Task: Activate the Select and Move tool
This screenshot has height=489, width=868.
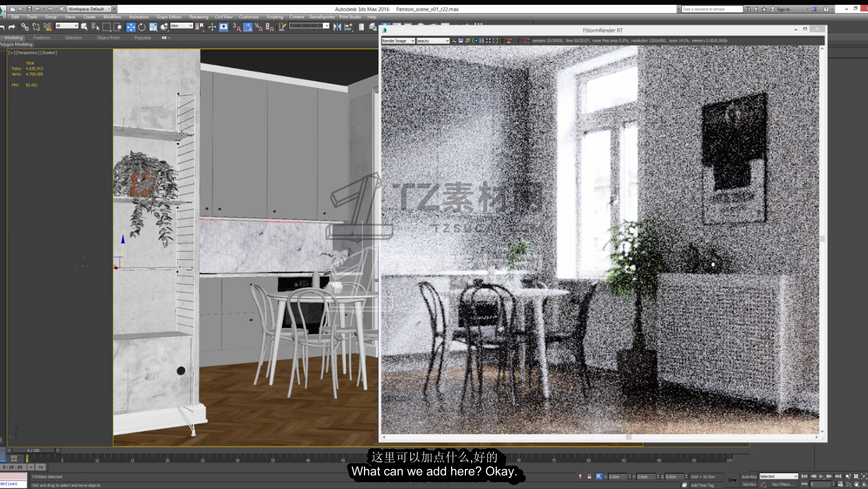Action: point(131,27)
